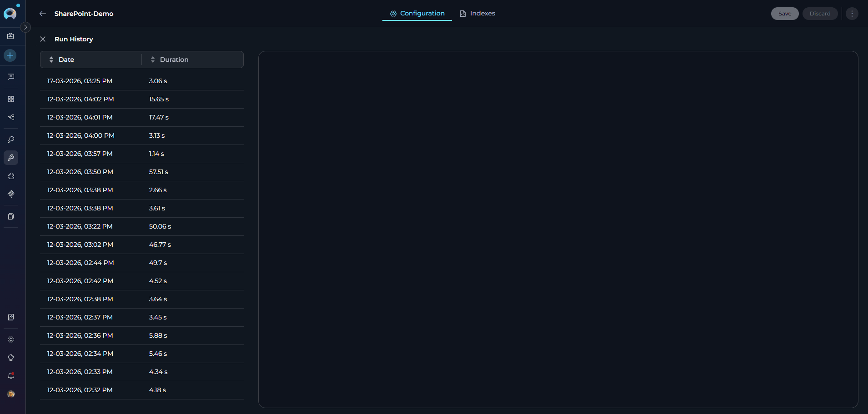Click the app logo in sidebar
Image resolution: width=868 pixels, height=414 pixels.
click(x=10, y=14)
